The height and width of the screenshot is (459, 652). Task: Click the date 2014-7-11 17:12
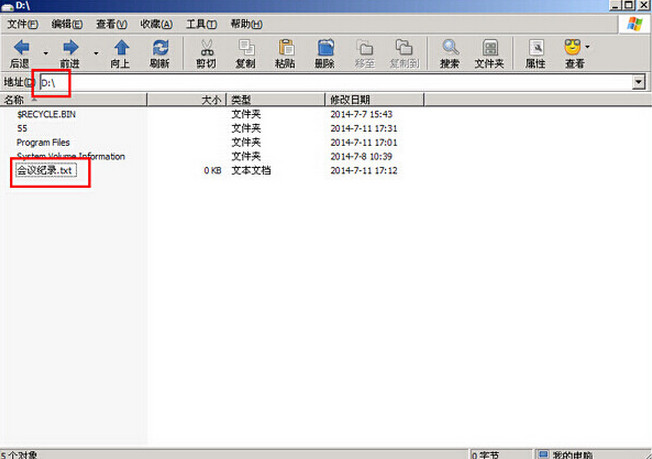coord(364,170)
